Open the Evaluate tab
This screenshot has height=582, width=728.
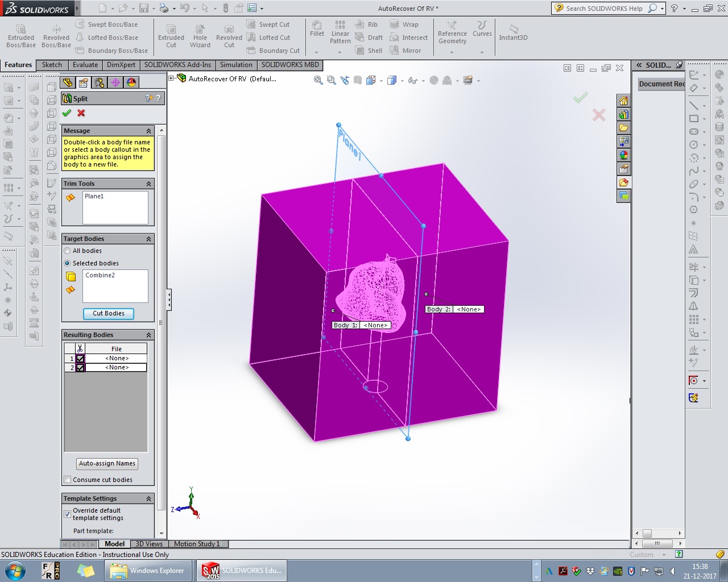(x=85, y=65)
